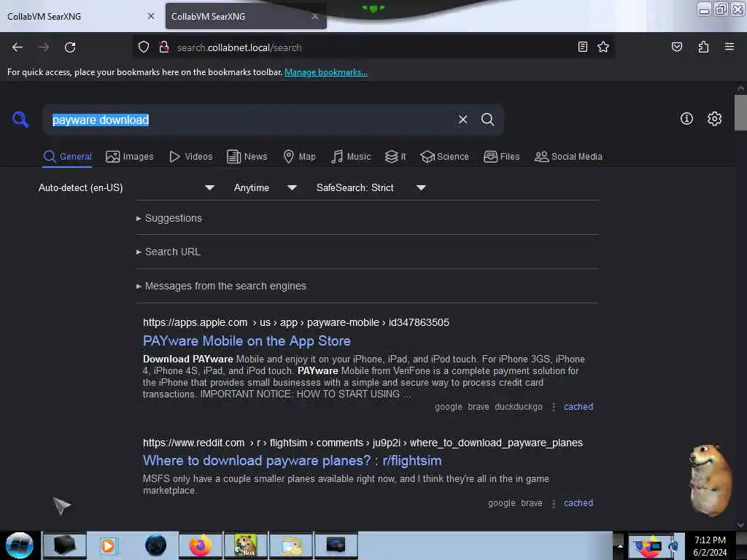
Task: Open SearXNG preferences gear icon
Action: point(714,119)
